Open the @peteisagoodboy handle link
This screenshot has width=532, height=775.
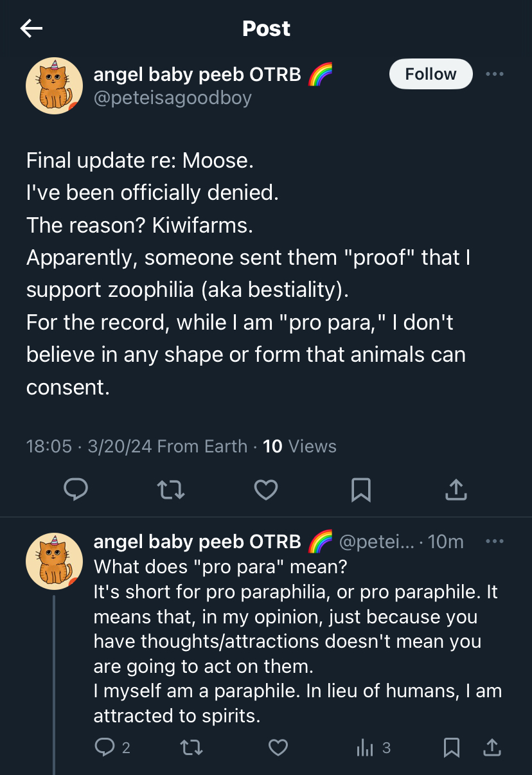click(172, 98)
